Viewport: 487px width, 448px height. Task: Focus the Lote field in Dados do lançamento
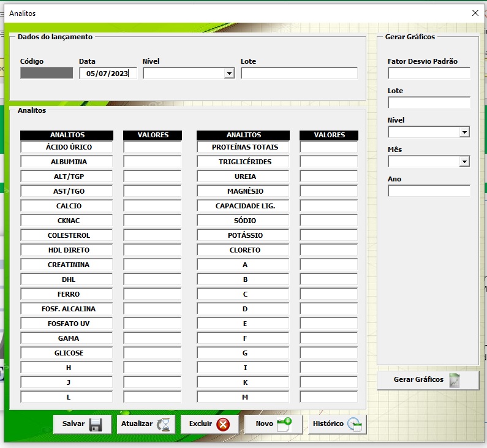(x=299, y=74)
